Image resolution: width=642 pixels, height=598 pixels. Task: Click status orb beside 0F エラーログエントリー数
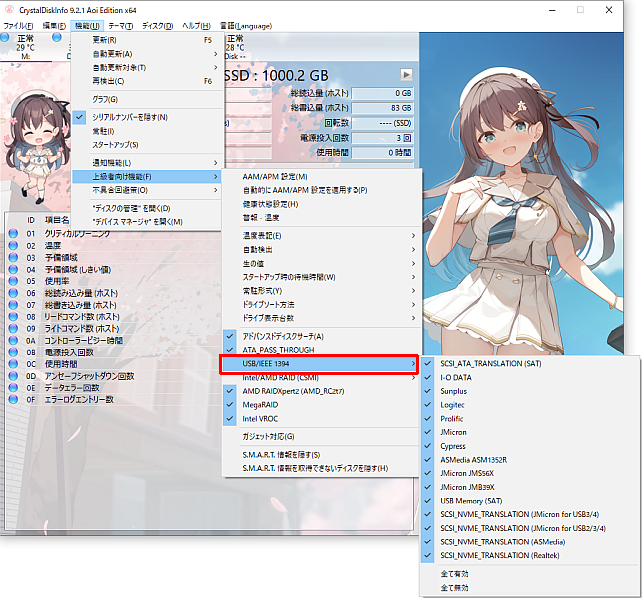(x=13, y=399)
